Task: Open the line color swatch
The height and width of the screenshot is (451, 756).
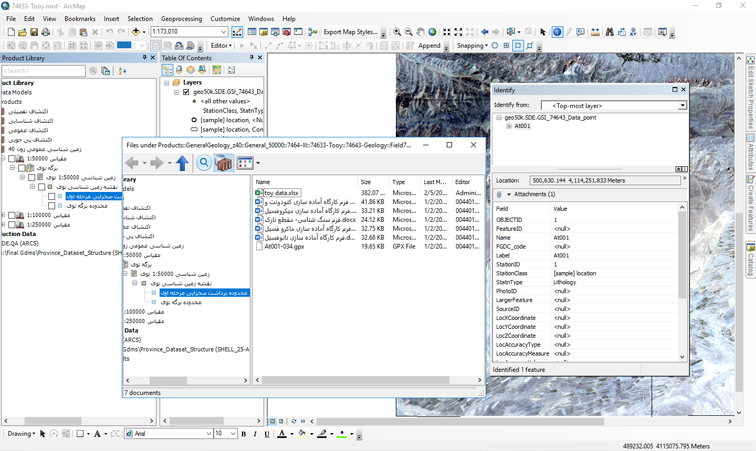Action: [x=322, y=434]
